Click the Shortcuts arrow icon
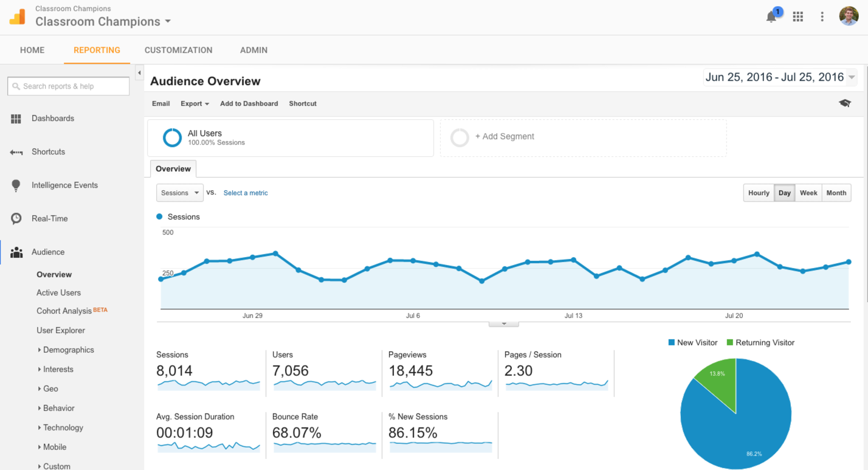 (16, 152)
